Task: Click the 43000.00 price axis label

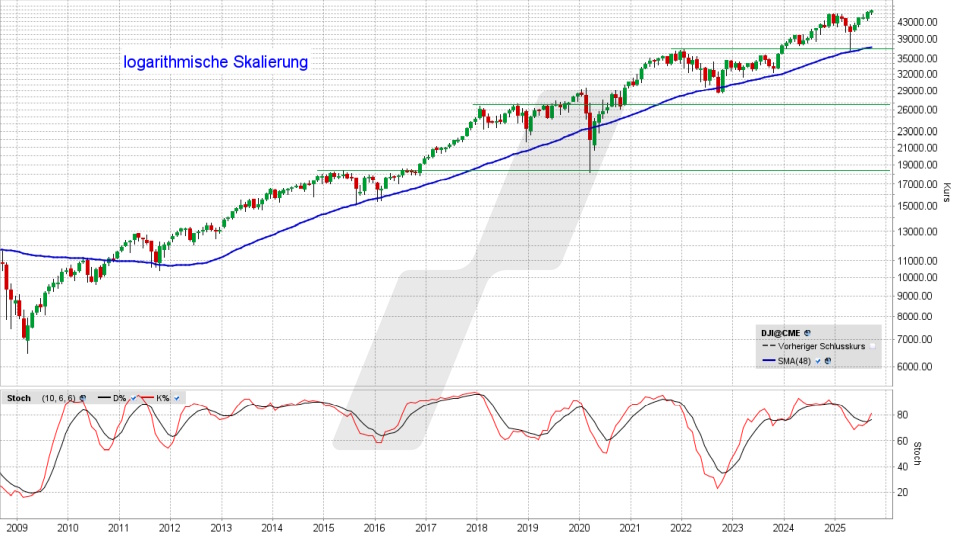Action: coord(917,21)
